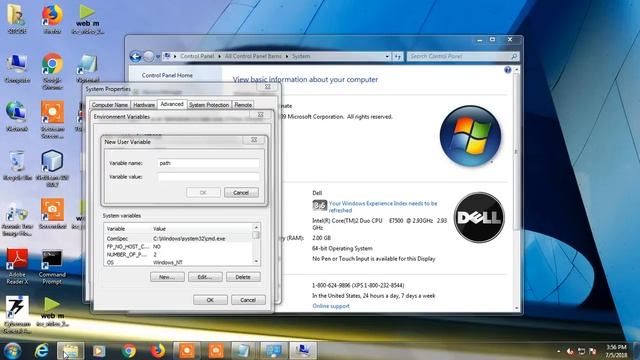Viewport: 640px width, 360px height.
Task: Open Control Panel help question mark
Action: (x=507, y=70)
